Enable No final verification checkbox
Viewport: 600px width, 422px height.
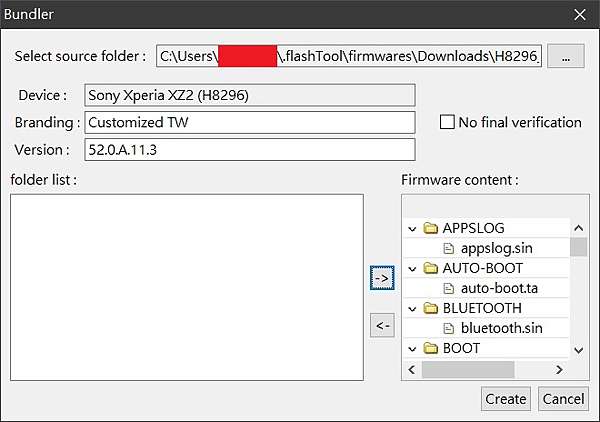[x=447, y=122]
